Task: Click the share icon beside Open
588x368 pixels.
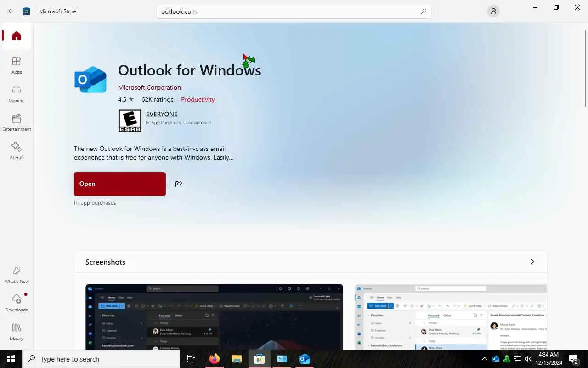Action: [x=179, y=184]
